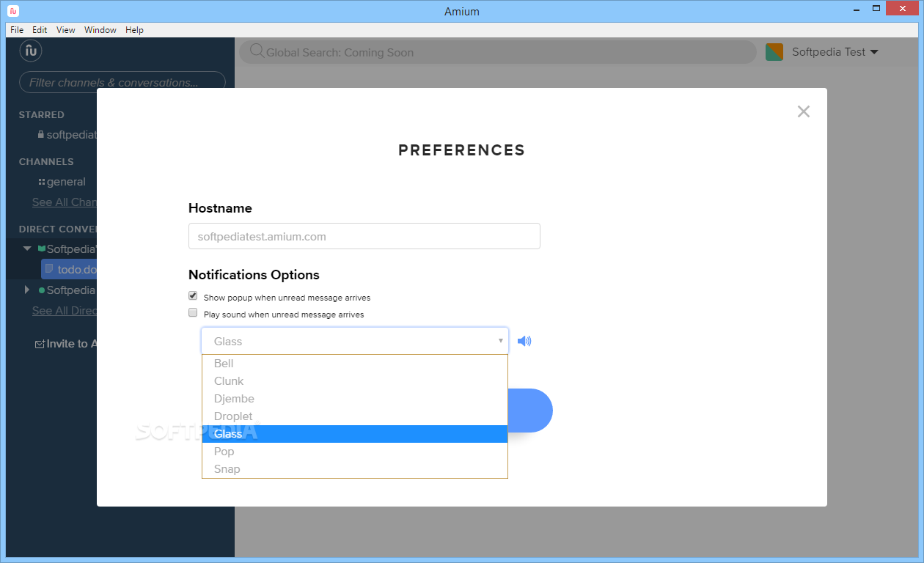Choose Bell from the sound list
The width and height of the screenshot is (924, 563).
(355, 364)
